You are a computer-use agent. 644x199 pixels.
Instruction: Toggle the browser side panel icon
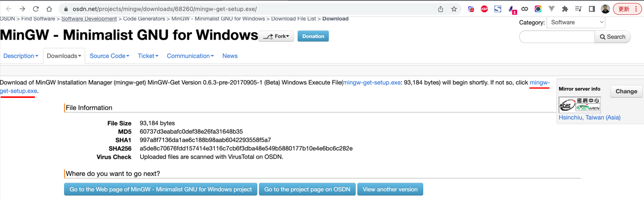point(592,9)
